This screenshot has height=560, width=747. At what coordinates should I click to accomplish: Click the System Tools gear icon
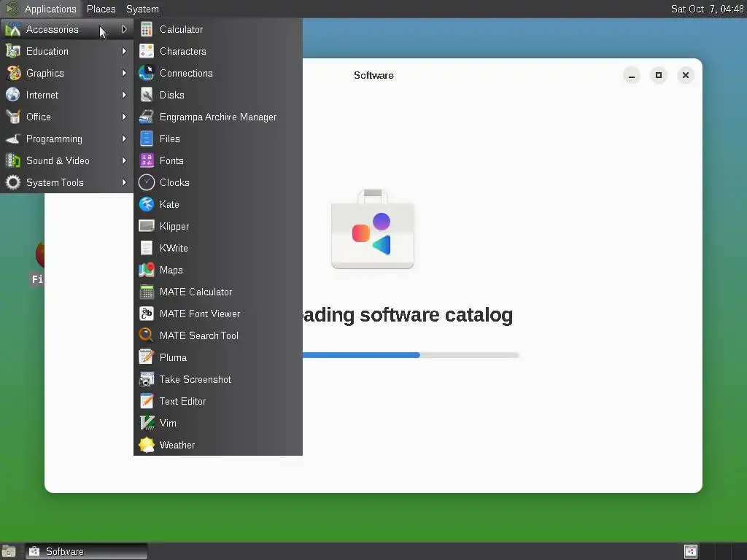pos(13,182)
